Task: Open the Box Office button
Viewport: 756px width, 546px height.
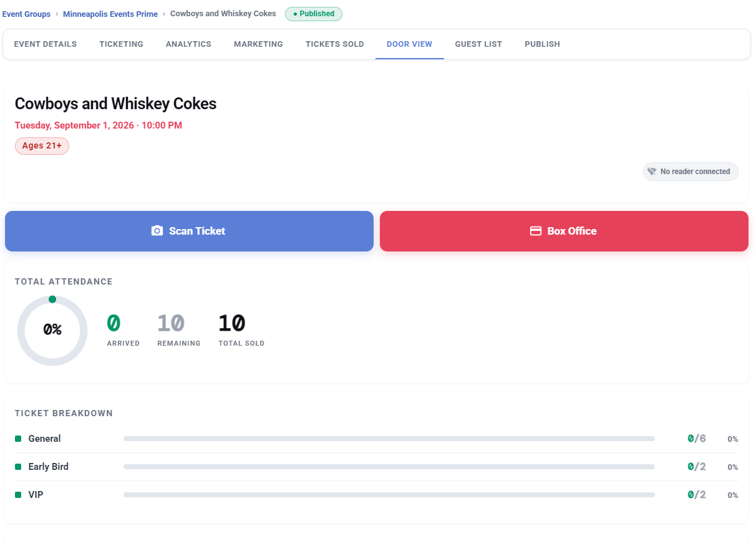Action: pyautogui.click(x=564, y=231)
